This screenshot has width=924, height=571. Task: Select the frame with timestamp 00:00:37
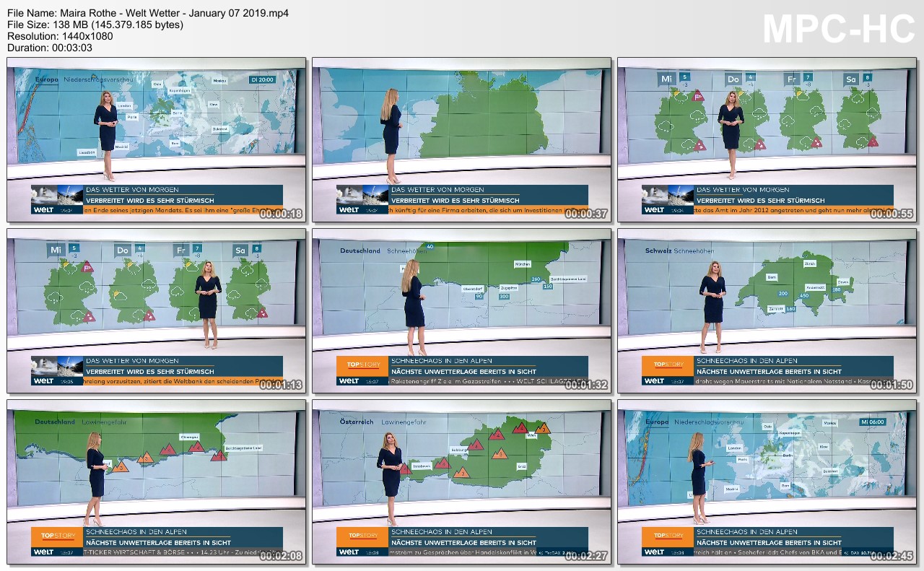(461, 140)
